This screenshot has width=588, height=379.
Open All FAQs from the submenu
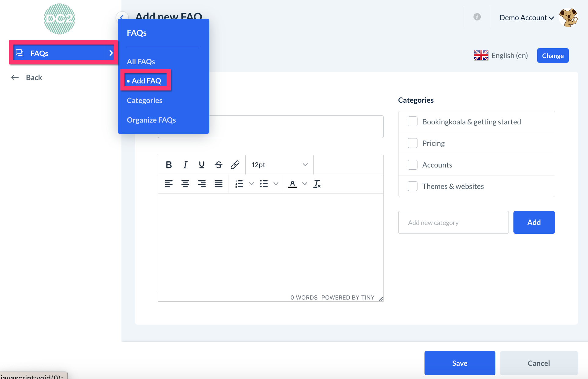[141, 62]
